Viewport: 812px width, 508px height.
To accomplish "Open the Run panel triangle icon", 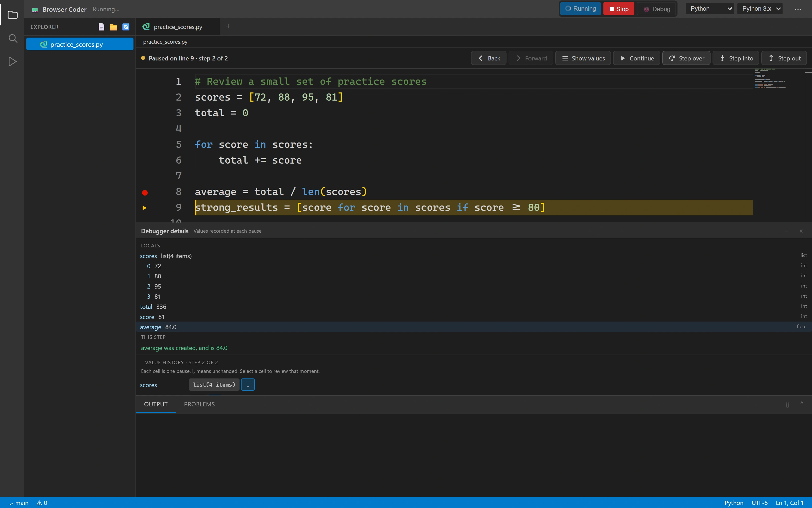I will pos(12,61).
